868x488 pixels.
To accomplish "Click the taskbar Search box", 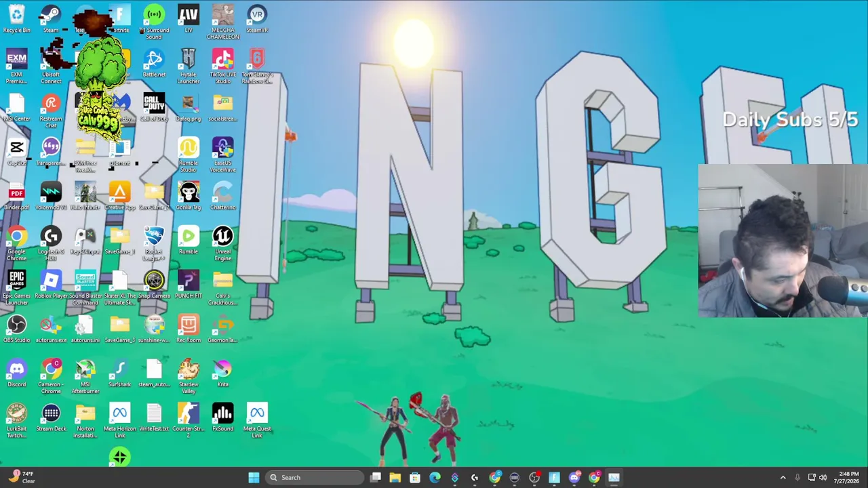I will (x=315, y=478).
